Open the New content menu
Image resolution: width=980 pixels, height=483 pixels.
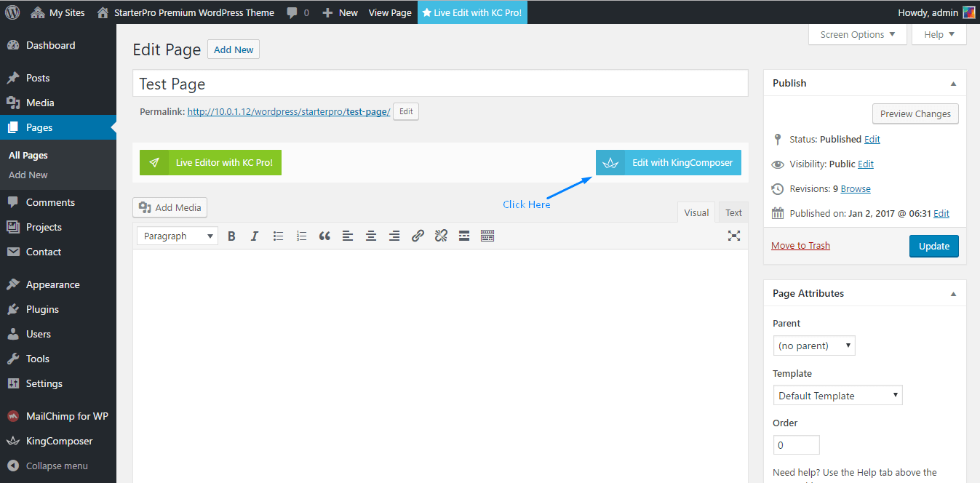[x=340, y=12]
